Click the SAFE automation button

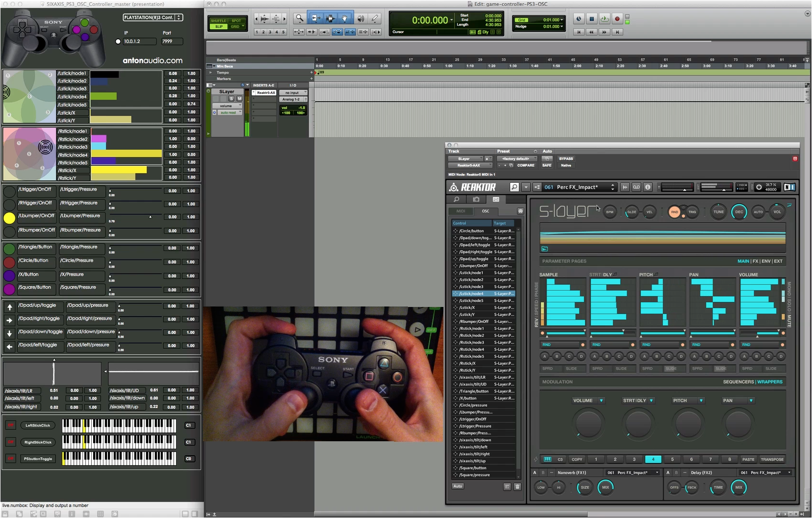pyautogui.click(x=547, y=165)
